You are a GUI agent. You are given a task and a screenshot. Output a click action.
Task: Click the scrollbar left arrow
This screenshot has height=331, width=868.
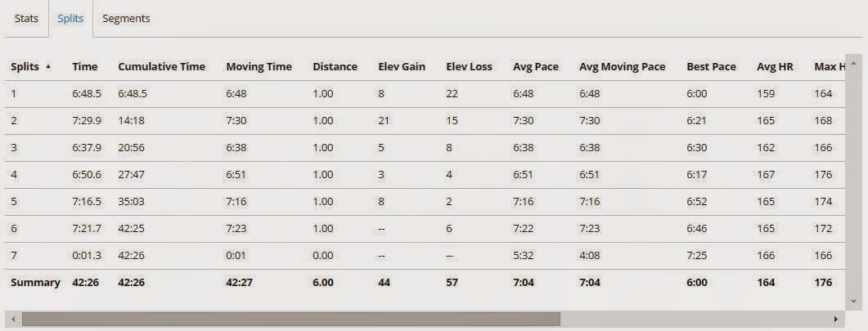pyautogui.click(x=11, y=319)
